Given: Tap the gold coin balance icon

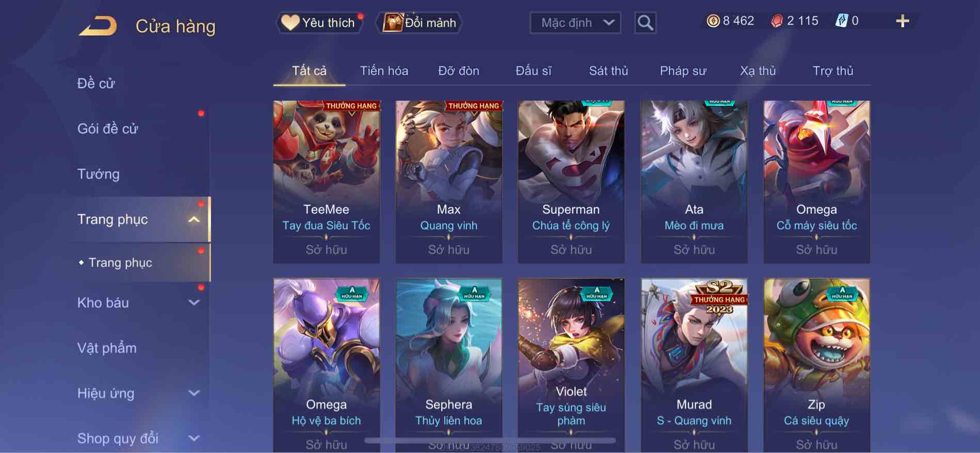Looking at the screenshot, I should (713, 21).
